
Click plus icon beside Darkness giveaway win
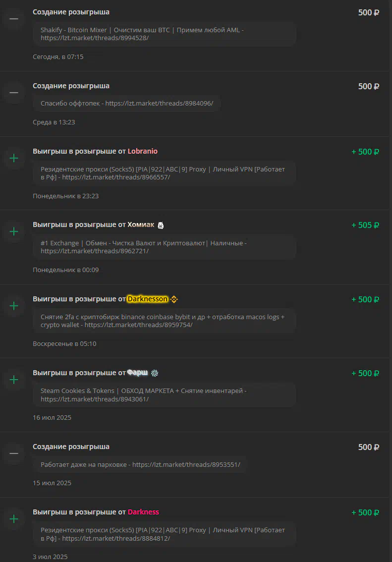(x=13, y=518)
